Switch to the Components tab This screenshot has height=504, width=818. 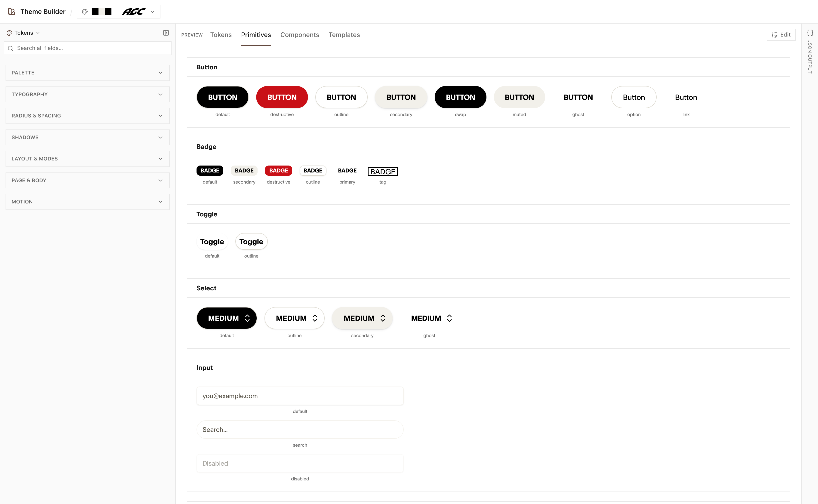[x=300, y=35]
